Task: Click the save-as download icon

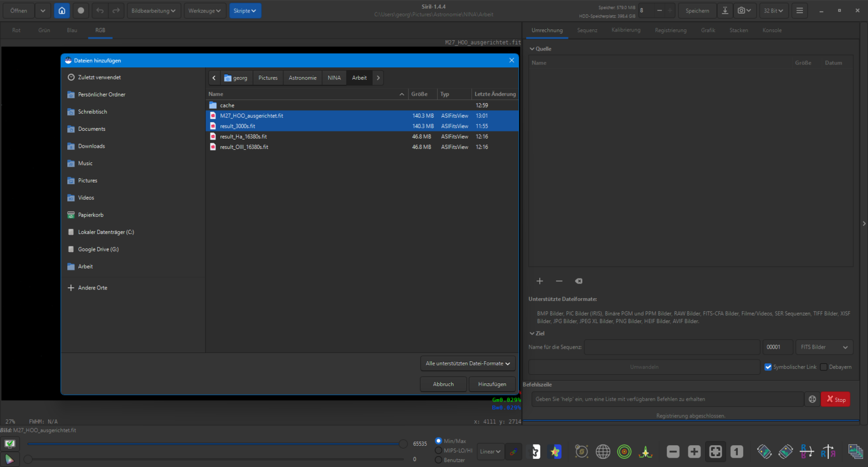Action: point(725,11)
